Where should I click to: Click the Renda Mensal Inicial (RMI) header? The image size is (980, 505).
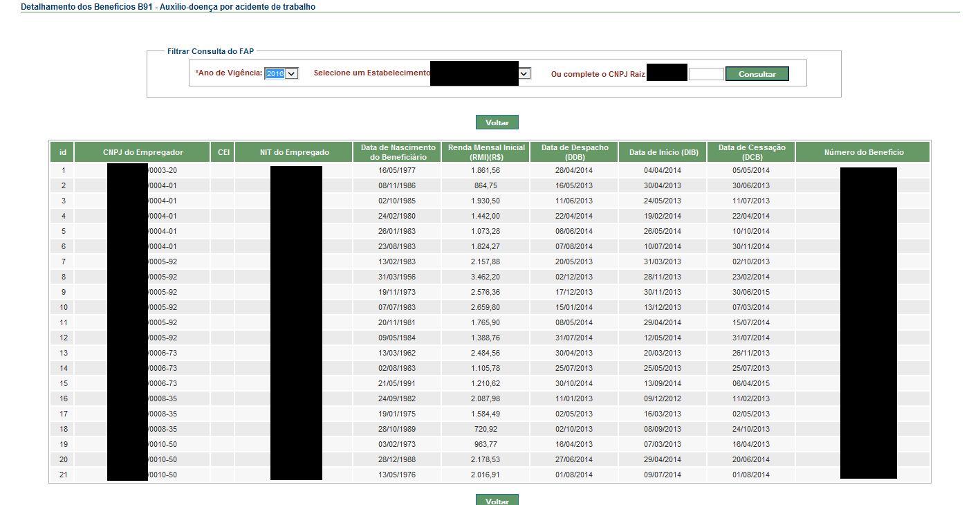[x=486, y=152]
